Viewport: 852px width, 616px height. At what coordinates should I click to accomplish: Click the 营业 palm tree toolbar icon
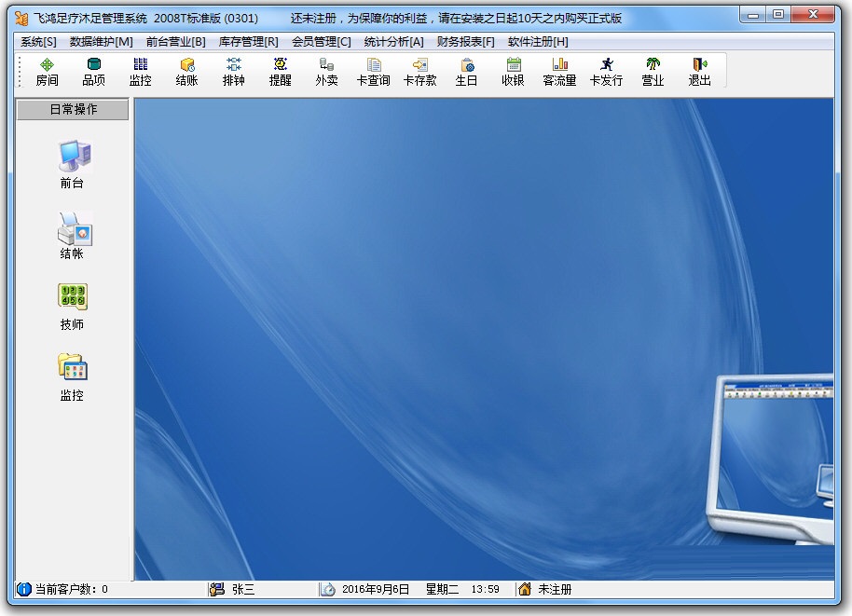653,72
